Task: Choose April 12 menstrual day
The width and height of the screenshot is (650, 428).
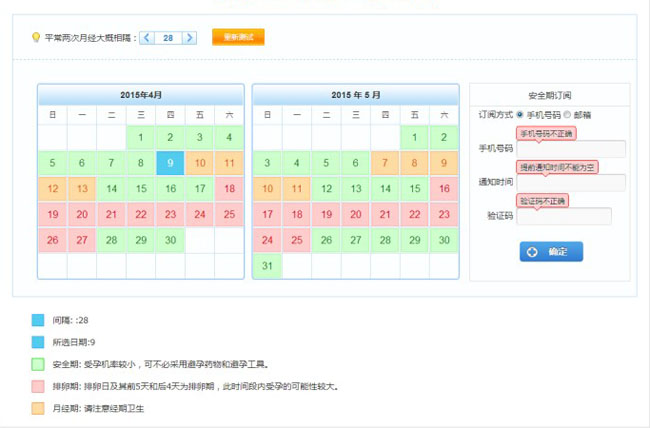Action: pos(53,188)
